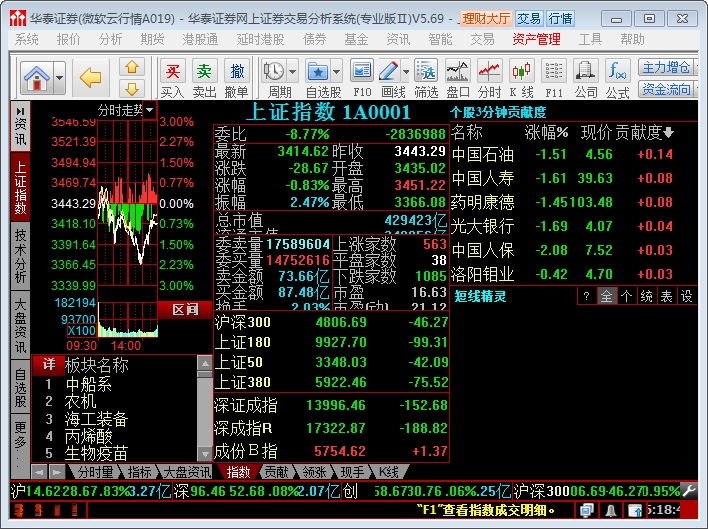708x529 pixels.
Task: Click the yellow up arrow button
Action: (x=132, y=67)
